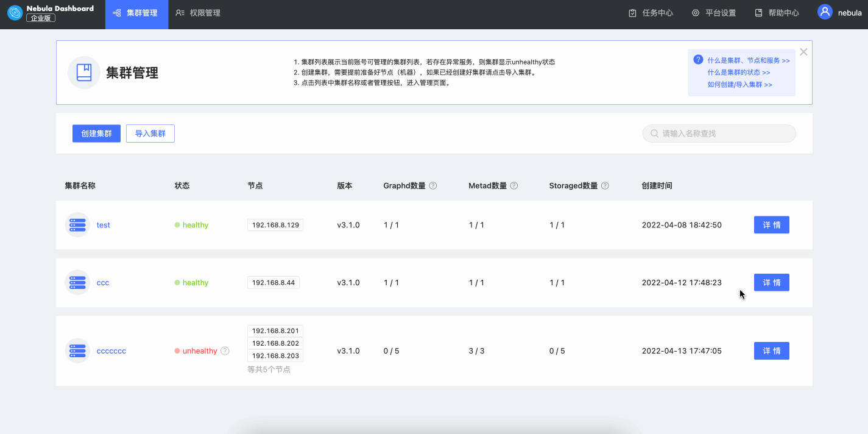Click the 创建时间 column header

tap(657, 186)
